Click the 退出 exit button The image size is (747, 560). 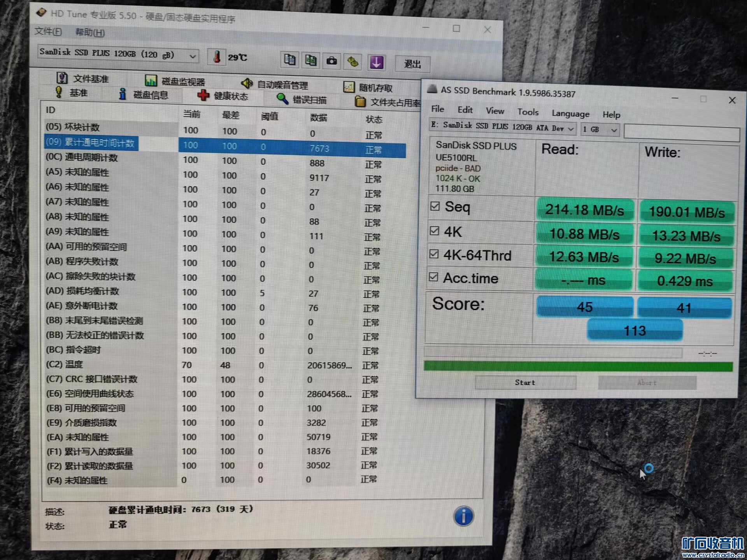(412, 64)
